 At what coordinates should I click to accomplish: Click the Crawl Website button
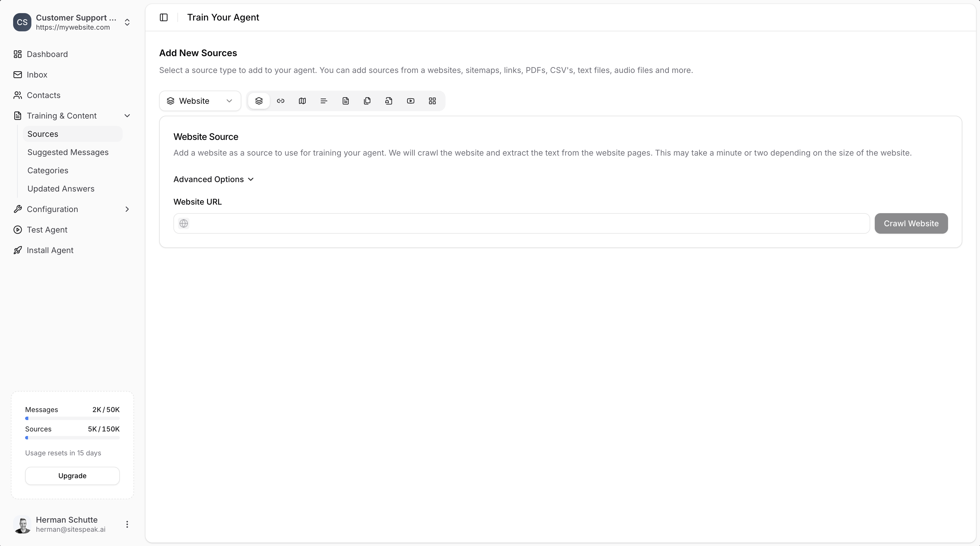(911, 223)
